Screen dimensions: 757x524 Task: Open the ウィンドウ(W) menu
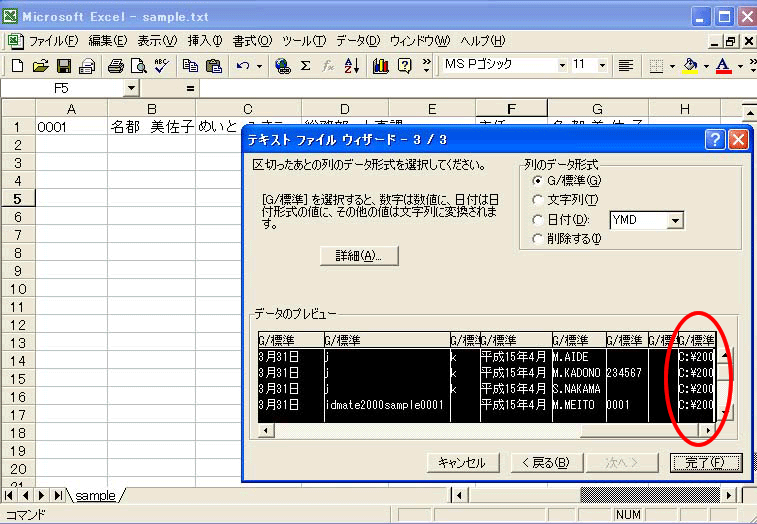[420, 41]
